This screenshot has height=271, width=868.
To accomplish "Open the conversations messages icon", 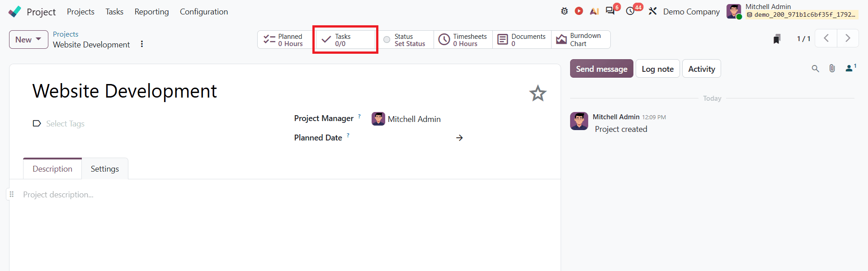I will (x=611, y=11).
